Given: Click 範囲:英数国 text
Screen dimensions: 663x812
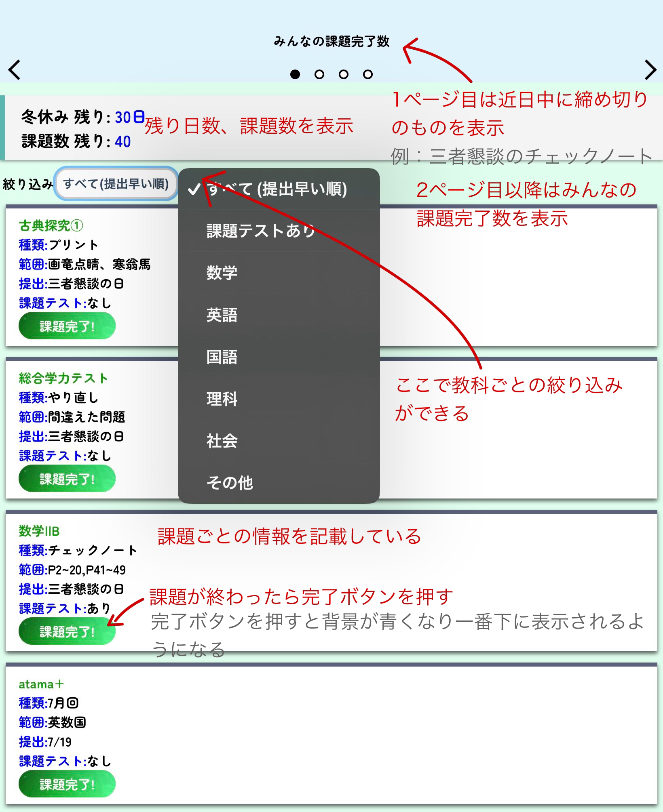Looking at the screenshot, I should tap(53, 722).
